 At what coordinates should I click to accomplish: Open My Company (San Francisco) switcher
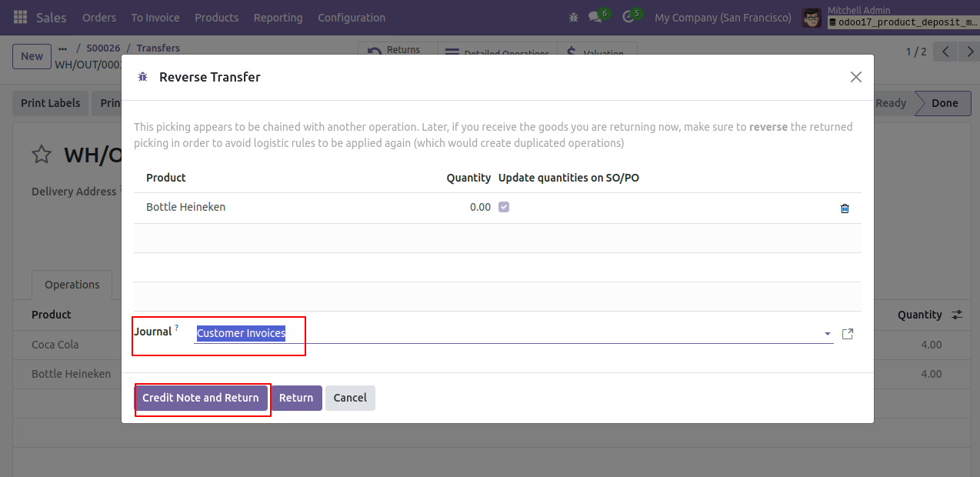[722, 17]
